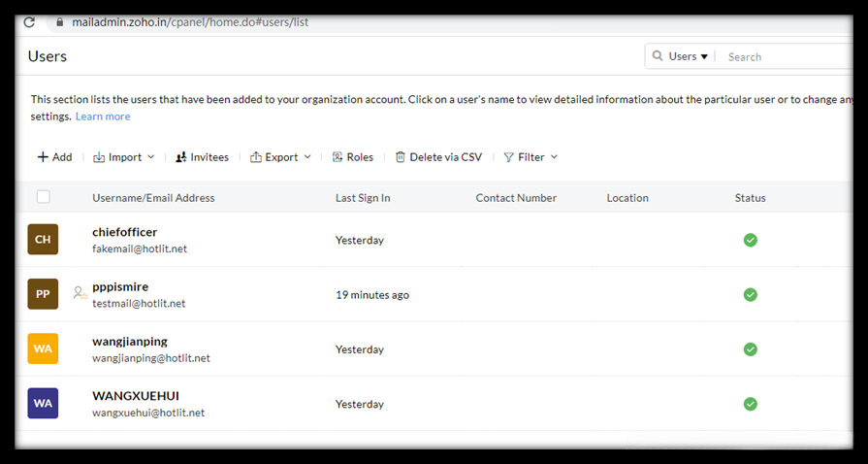Open the Learn more link

[x=103, y=116]
